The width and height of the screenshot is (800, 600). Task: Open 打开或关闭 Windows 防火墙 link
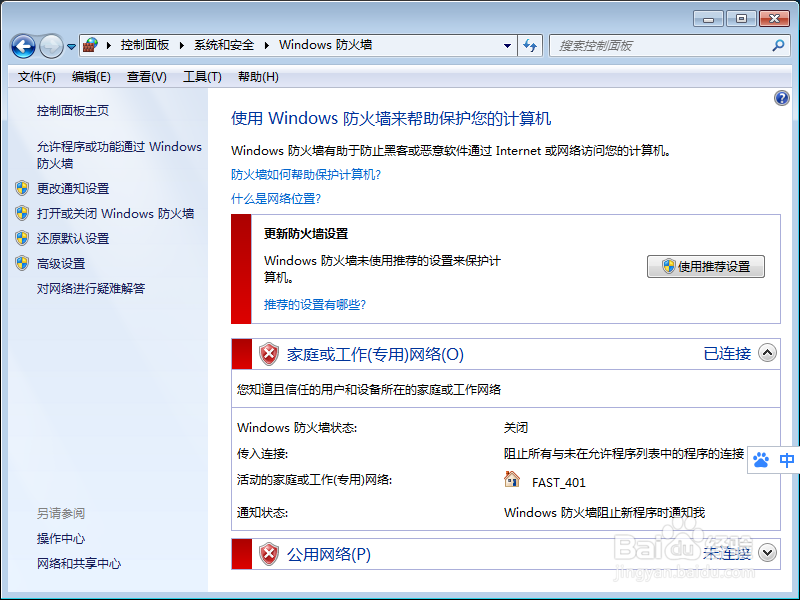pos(115,213)
